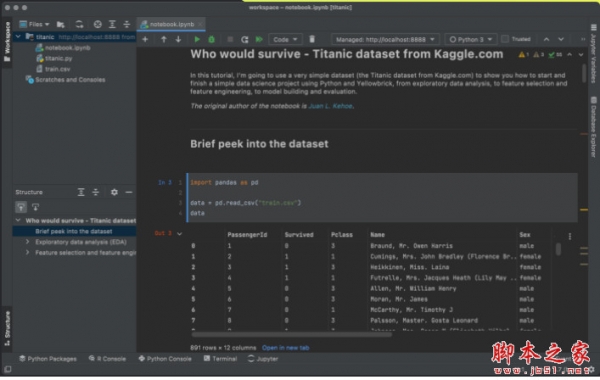Viewport: 600px width, 380px height.
Task: Click the editor's vertical scrollbar thumb
Action: pos(584,73)
